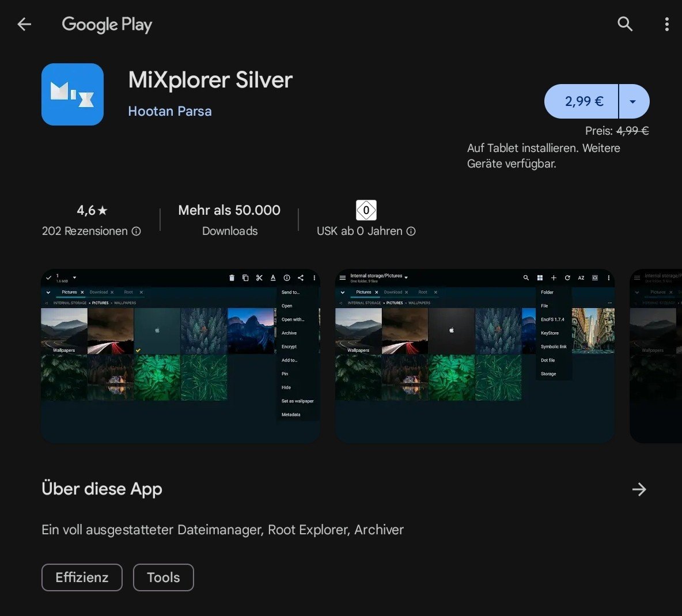Tap the Über diese App heading
This screenshot has width=682, height=616.
tap(102, 489)
